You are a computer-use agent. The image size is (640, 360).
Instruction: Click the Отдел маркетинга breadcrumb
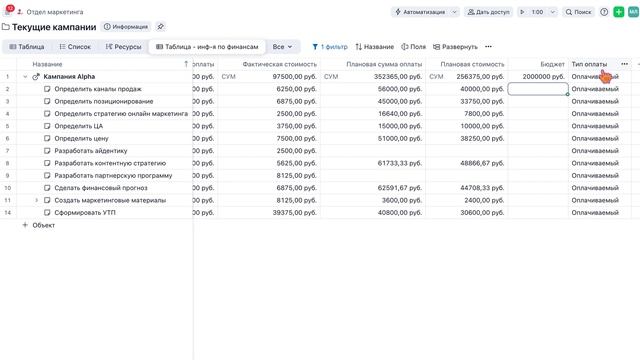(55, 12)
